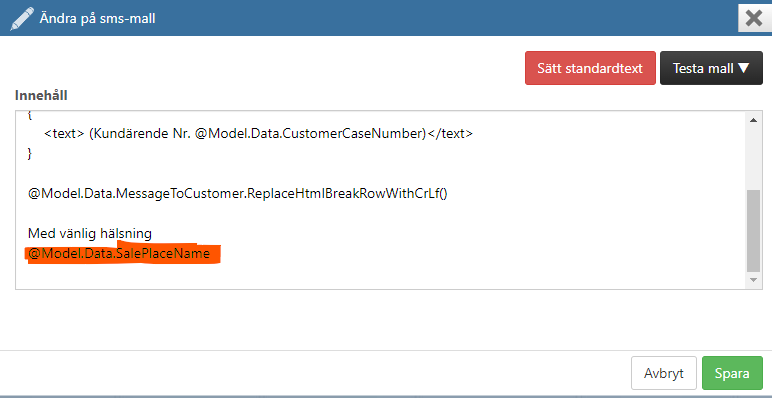Screen dimensions: 772x398
Task: Click the pencil edit icon in header
Action: 22,19
